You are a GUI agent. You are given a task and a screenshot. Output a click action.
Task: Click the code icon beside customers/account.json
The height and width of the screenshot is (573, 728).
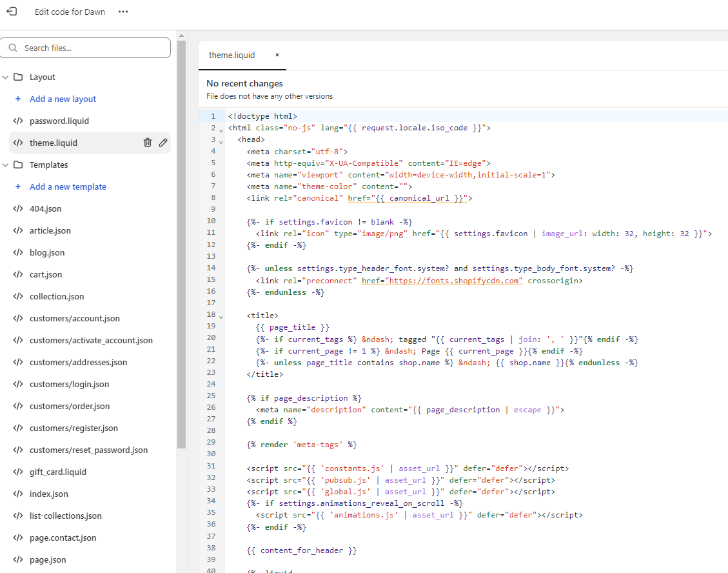pos(18,318)
